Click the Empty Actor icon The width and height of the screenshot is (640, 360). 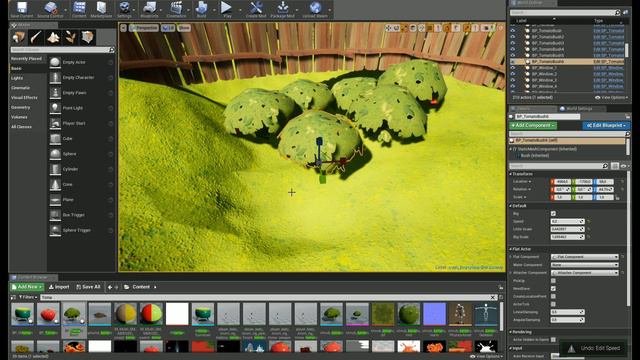(x=55, y=62)
